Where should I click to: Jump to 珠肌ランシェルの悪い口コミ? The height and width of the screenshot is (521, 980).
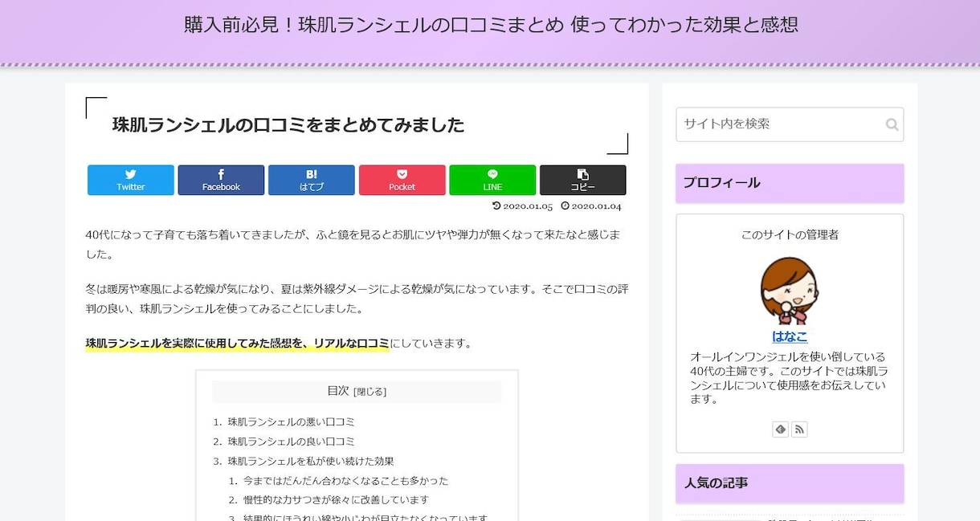[291, 421]
